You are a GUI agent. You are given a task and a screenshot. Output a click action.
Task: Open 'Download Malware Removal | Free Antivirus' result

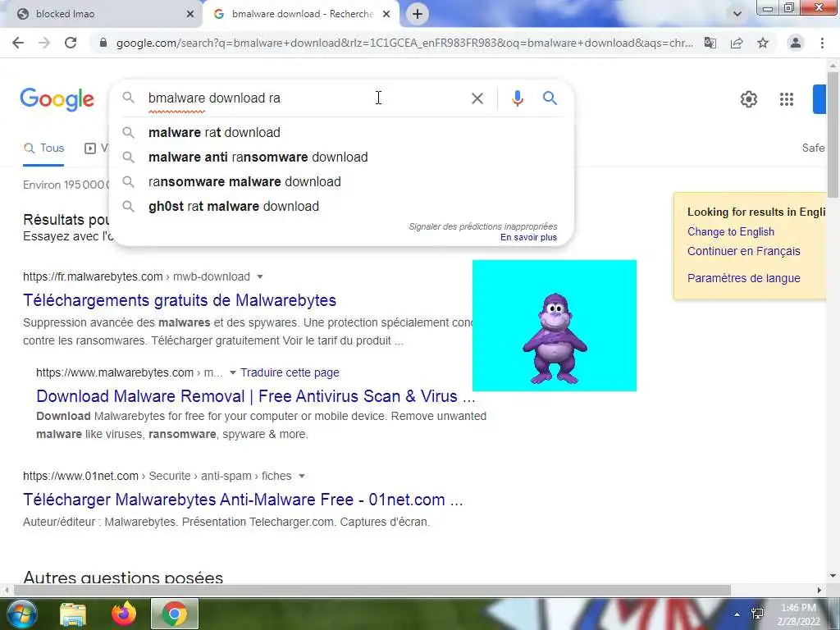256,396
